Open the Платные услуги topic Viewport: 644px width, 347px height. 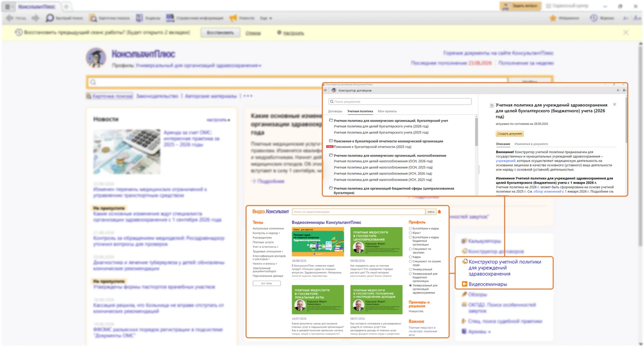[x=263, y=242]
